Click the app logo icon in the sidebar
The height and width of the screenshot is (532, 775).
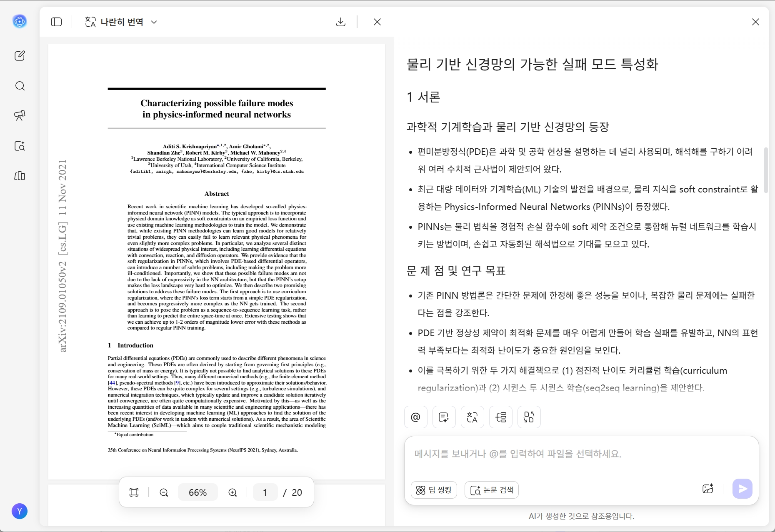tap(20, 21)
